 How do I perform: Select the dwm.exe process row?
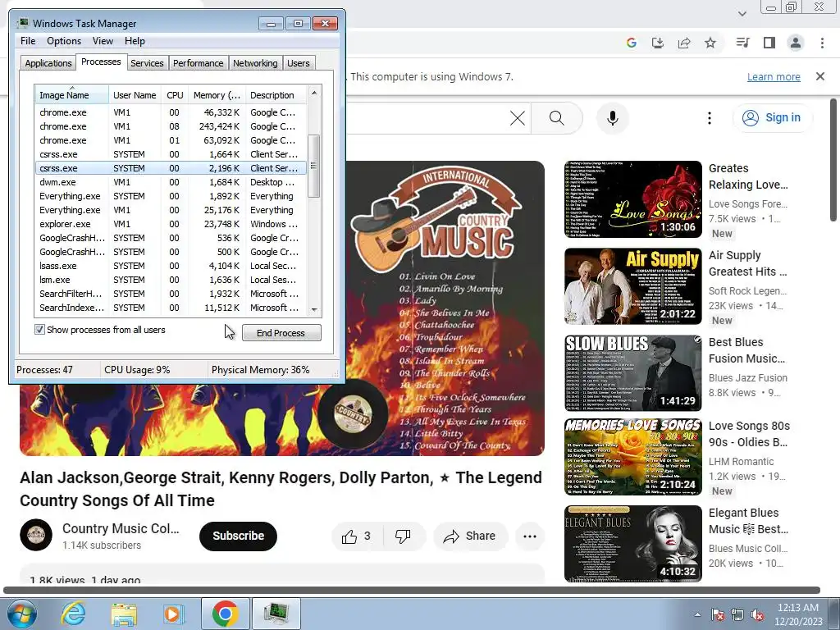coord(171,182)
